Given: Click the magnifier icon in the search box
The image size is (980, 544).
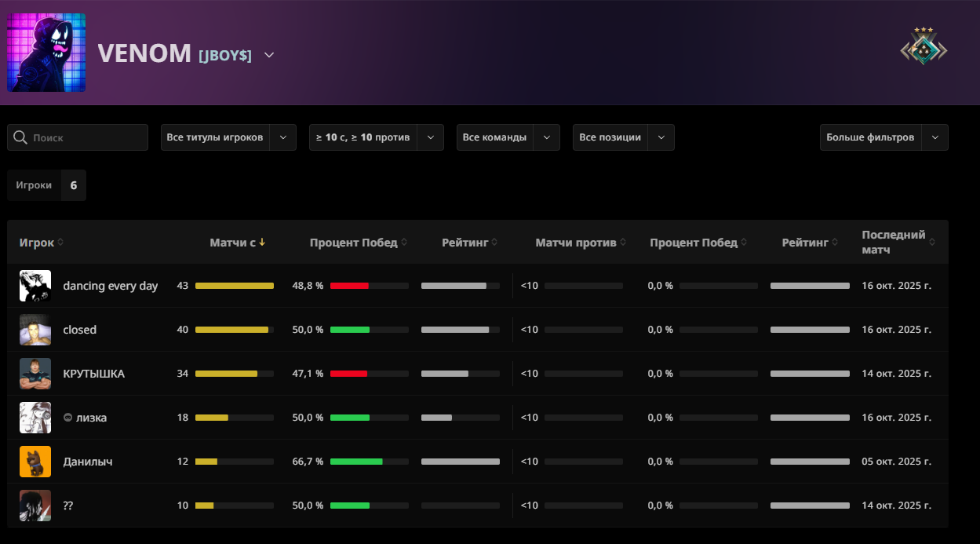Looking at the screenshot, I should tap(21, 137).
